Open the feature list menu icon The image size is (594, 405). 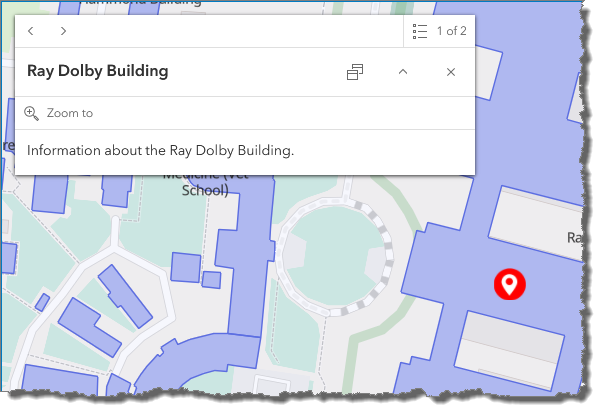(420, 31)
